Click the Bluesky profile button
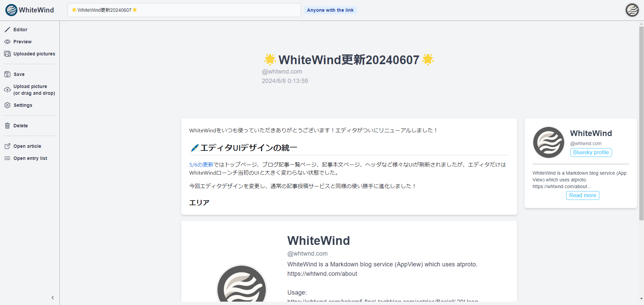This screenshot has width=644, height=305. tap(591, 152)
